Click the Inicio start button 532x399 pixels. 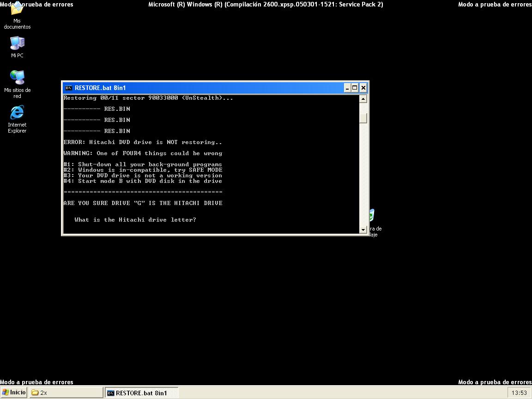click(14, 393)
